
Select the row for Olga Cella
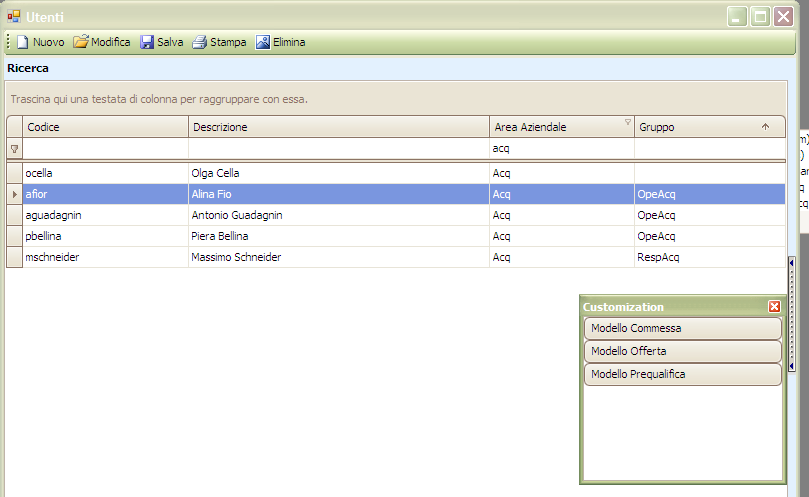pos(338,173)
